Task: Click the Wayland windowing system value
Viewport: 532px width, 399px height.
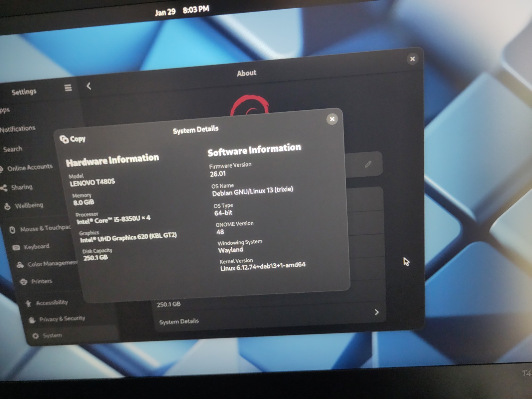Action: (230, 250)
